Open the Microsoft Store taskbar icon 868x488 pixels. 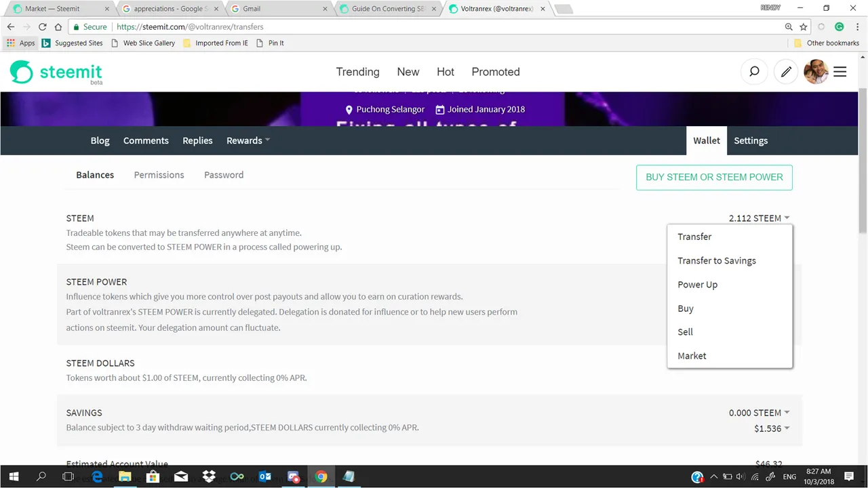(153, 476)
